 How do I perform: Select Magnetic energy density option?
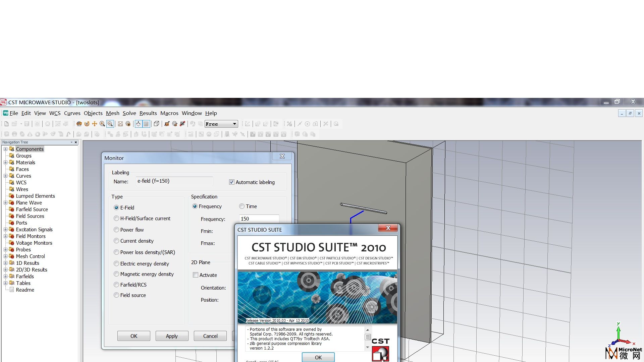[116, 274]
